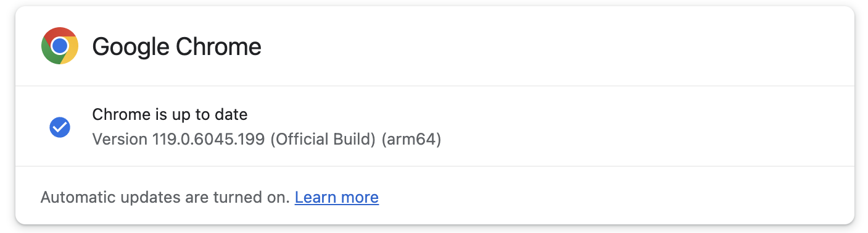Select the Google Chrome heading text
This screenshot has height=233, width=868.
tap(176, 46)
